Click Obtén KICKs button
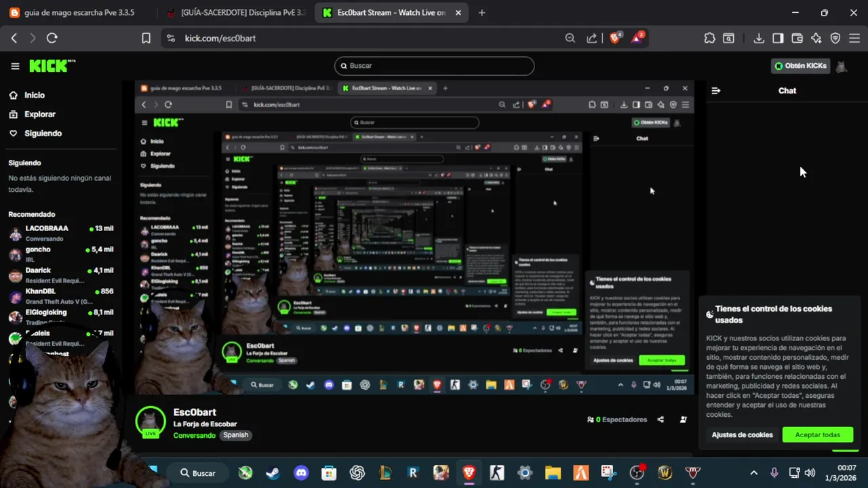Viewport: 868px width, 488px height. point(801,66)
